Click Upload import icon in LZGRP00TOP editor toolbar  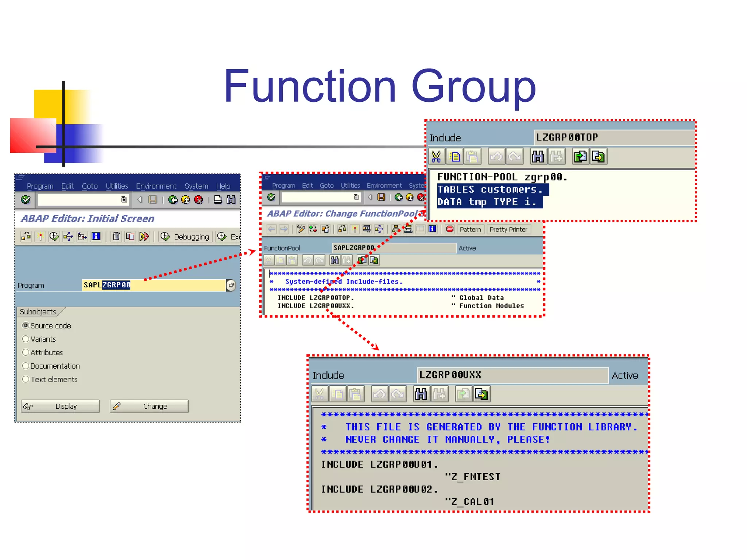(x=580, y=157)
